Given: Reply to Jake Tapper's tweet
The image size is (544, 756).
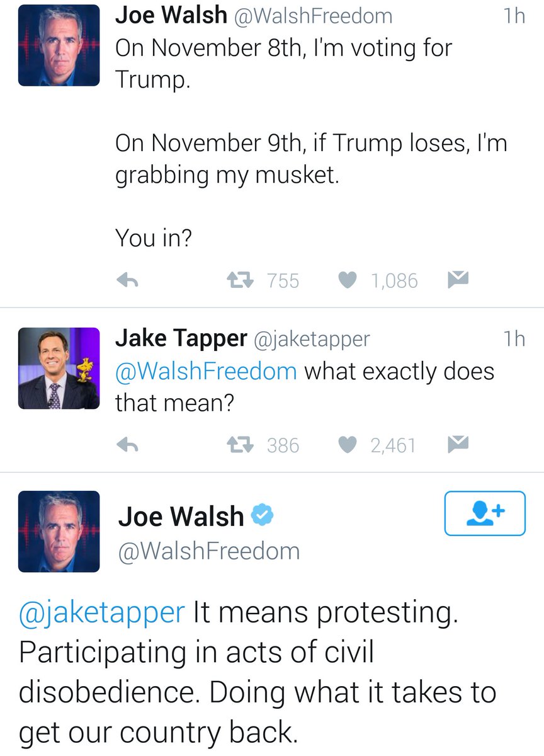Looking at the screenshot, I should coord(128,445).
